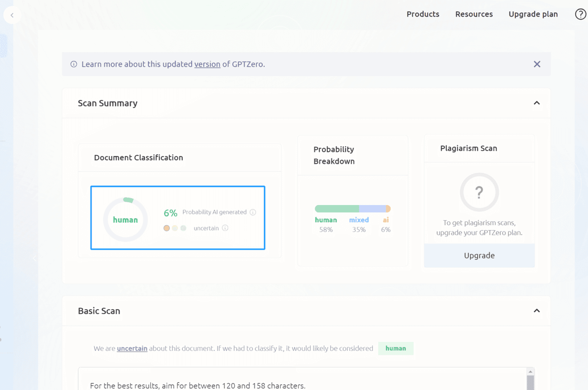Click the orange confidence dot
The image size is (588, 390).
(167, 228)
